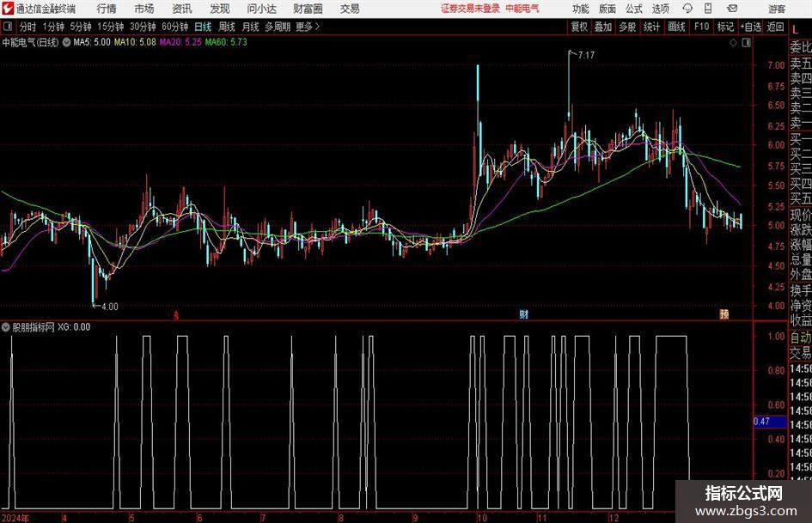This screenshot has width=812, height=523.
Task: Click the 复权 toolbar button
Action: [579, 27]
